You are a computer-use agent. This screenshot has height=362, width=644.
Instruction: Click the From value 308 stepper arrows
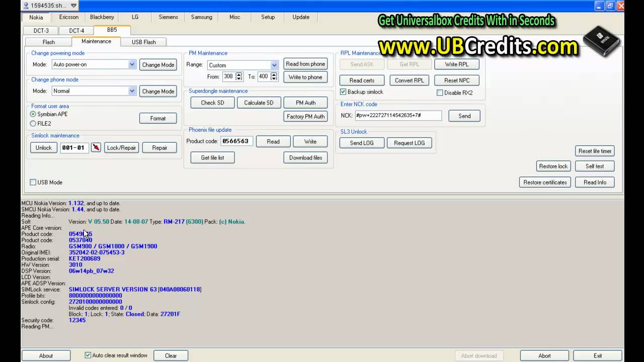tap(239, 76)
